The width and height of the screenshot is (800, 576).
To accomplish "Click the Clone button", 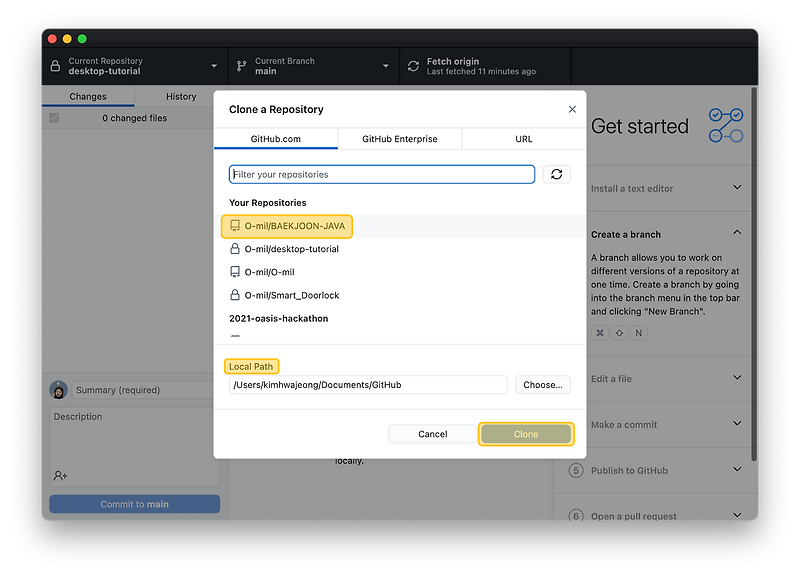I will coord(526,433).
